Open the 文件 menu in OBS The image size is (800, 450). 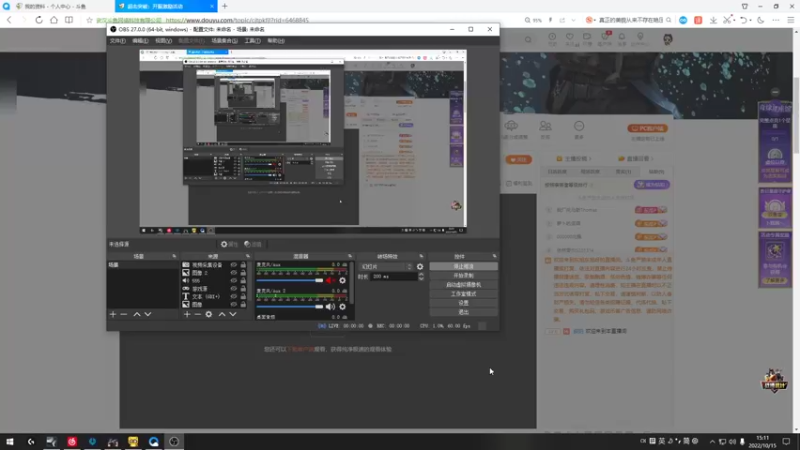(117, 41)
